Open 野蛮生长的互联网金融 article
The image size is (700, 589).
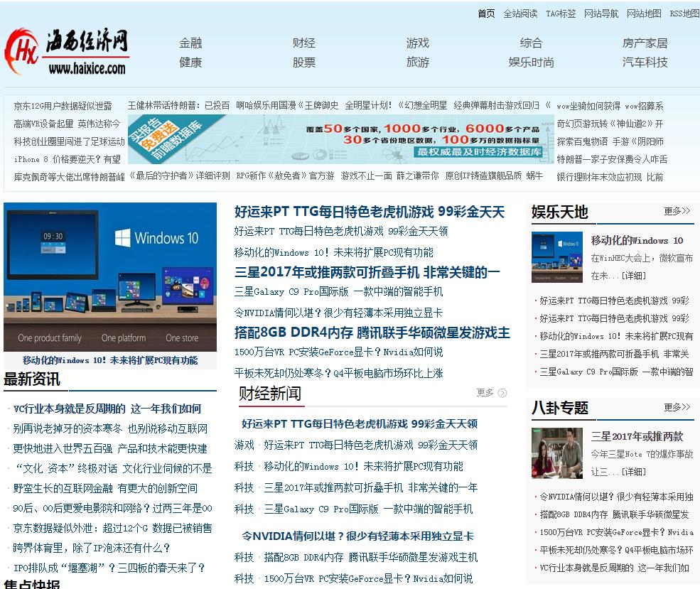pyautogui.click(x=105, y=489)
